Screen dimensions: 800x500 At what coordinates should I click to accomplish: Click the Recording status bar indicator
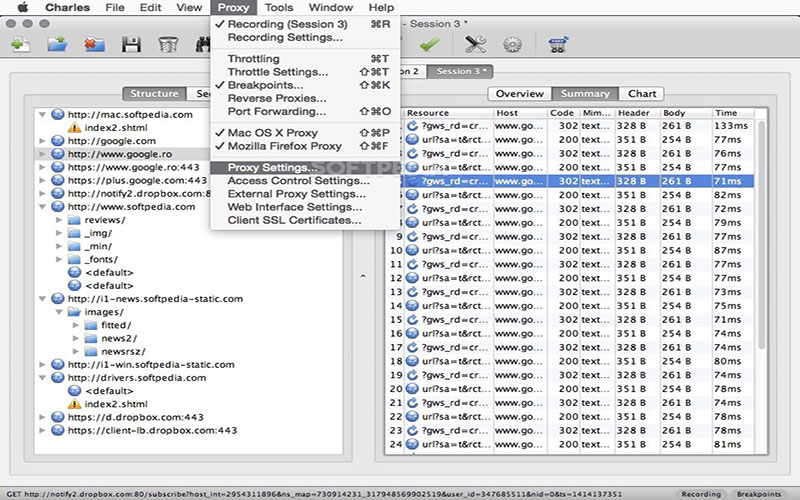coord(701,494)
